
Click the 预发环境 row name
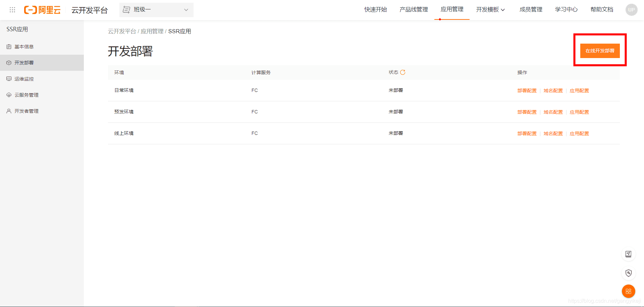click(124, 112)
